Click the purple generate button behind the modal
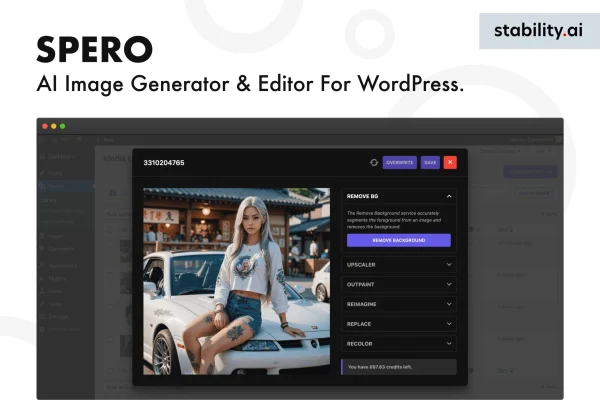This screenshot has width=600, height=400. pyautogui.click(x=530, y=172)
